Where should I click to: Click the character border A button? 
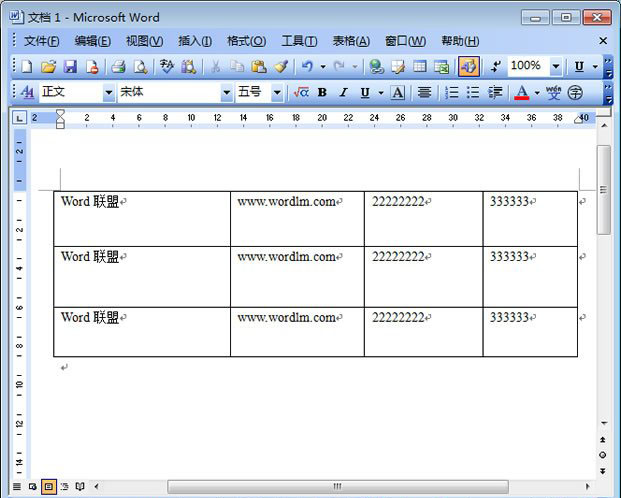397,93
